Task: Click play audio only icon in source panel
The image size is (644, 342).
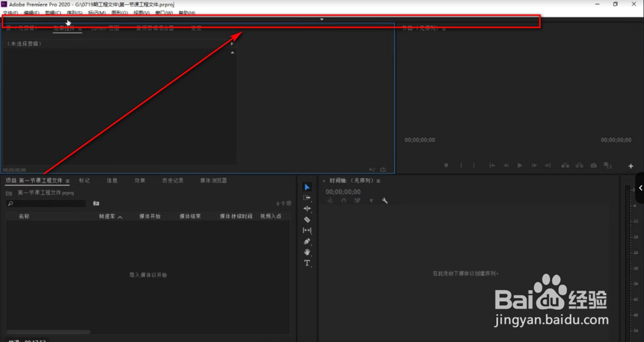Action: tap(372, 169)
